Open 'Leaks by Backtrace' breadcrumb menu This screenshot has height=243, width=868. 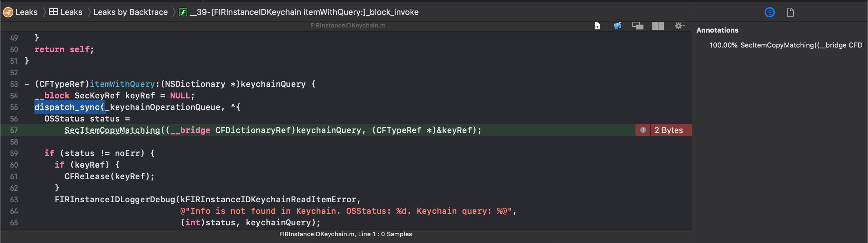coord(131,12)
